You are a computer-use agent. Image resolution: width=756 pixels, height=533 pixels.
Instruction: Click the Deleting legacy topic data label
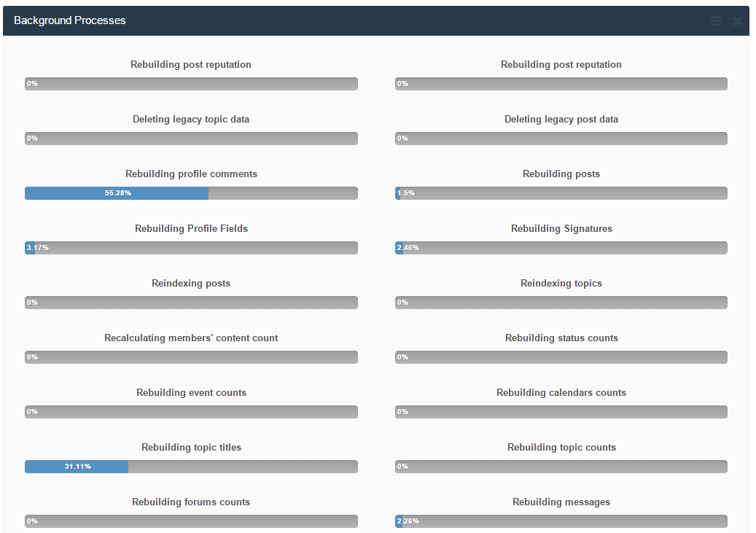(191, 119)
